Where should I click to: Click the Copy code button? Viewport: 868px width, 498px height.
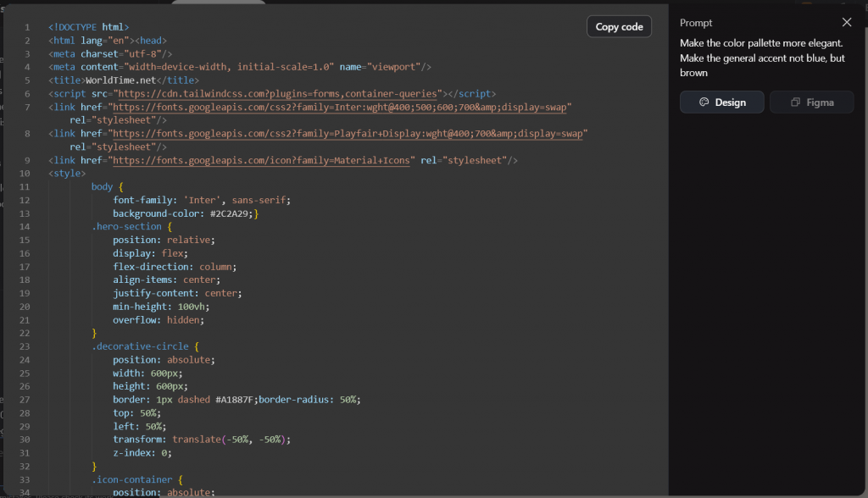coord(619,26)
